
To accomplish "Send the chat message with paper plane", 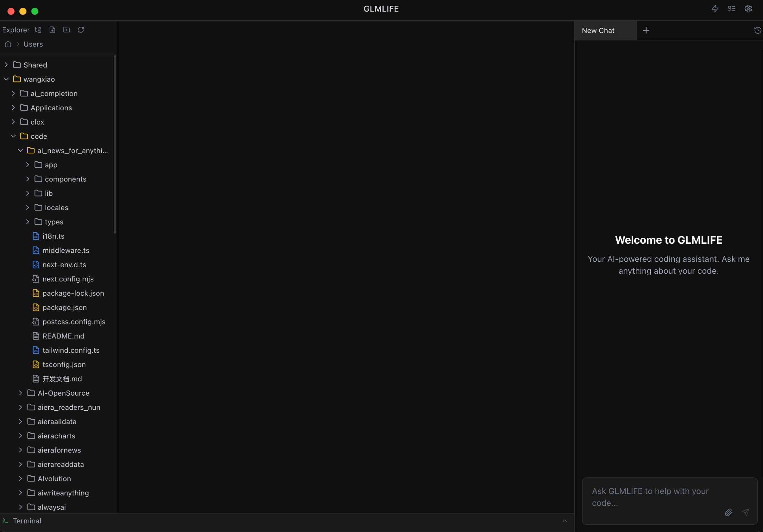I will pyautogui.click(x=745, y=512).
